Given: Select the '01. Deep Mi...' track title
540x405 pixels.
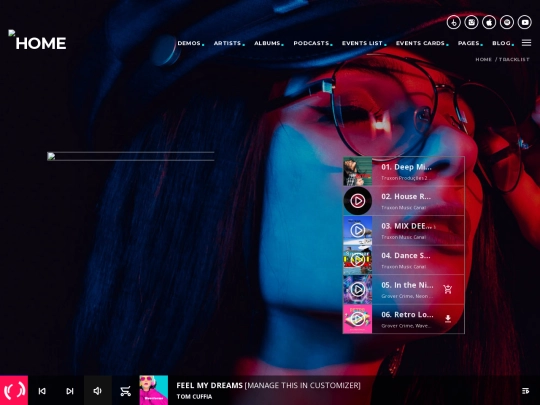Looking at the screenshot, I should point(406,167).
